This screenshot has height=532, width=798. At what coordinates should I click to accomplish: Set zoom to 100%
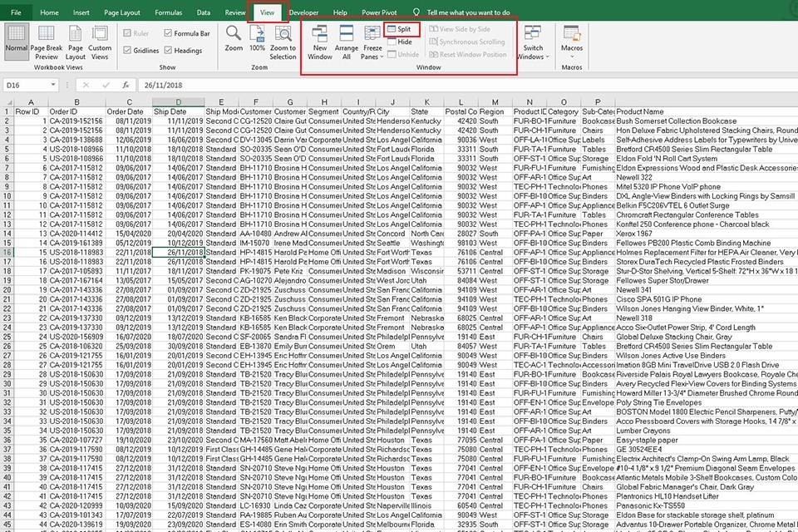(x=258, y=38)
